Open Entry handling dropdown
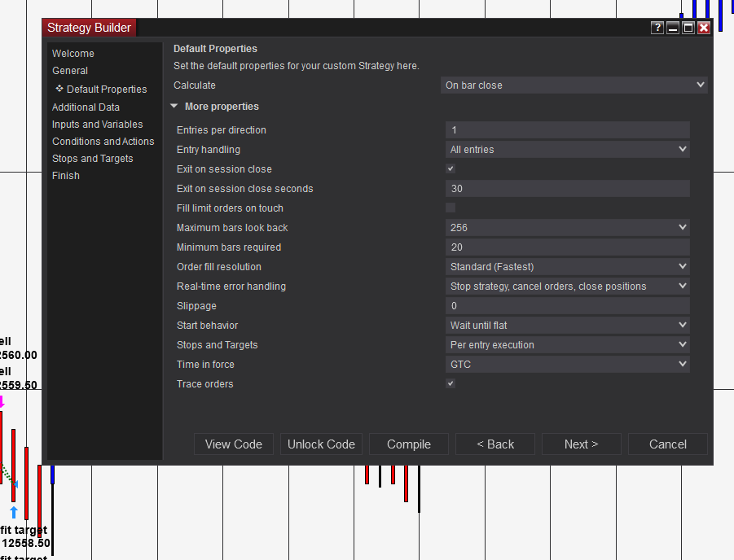This screenshot has width=734, height=560. point(567,149)
